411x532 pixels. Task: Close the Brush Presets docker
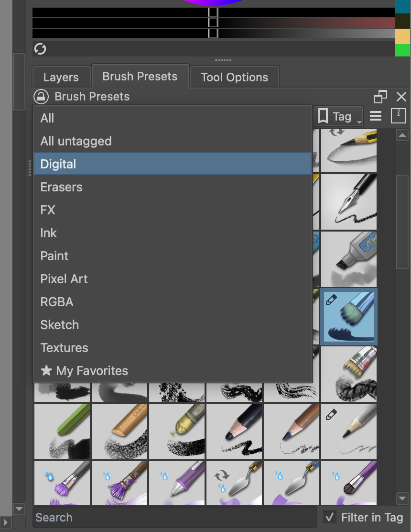click(401, 97)
